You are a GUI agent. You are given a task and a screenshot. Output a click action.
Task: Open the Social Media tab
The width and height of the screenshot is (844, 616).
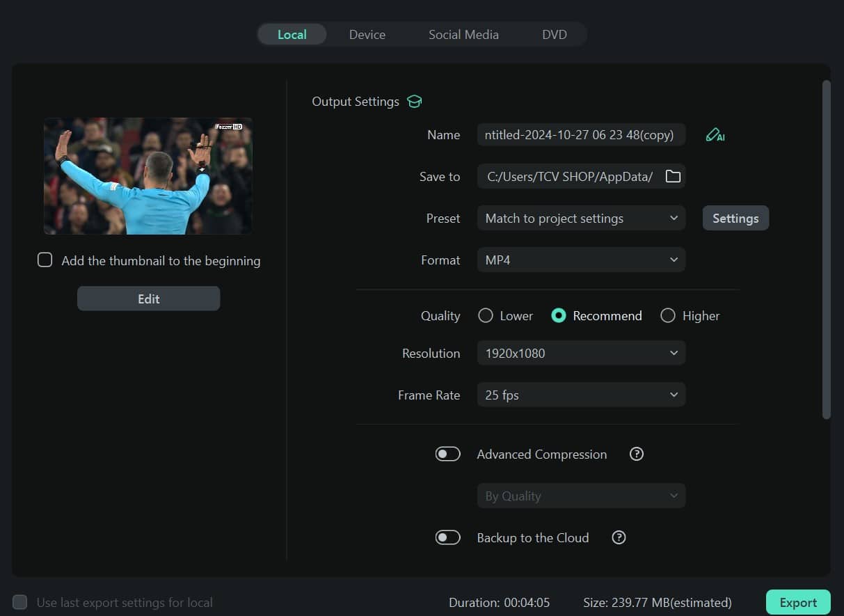[x=463, y=34]
